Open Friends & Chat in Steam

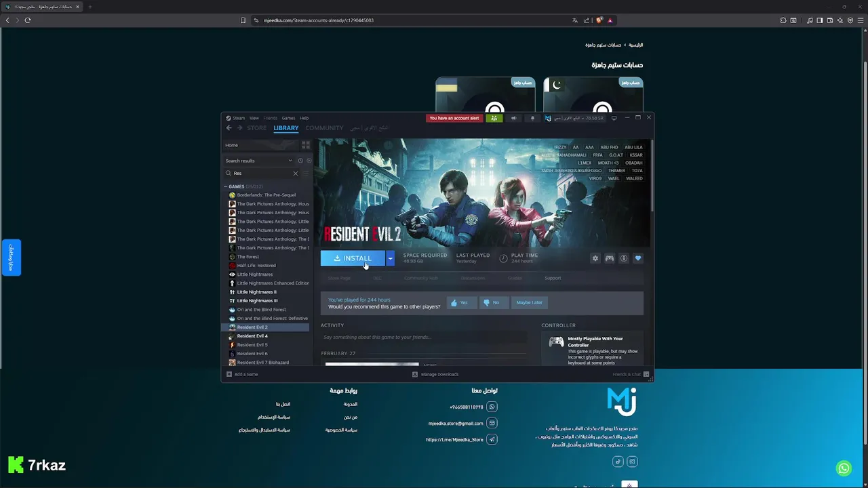point(631,374)
